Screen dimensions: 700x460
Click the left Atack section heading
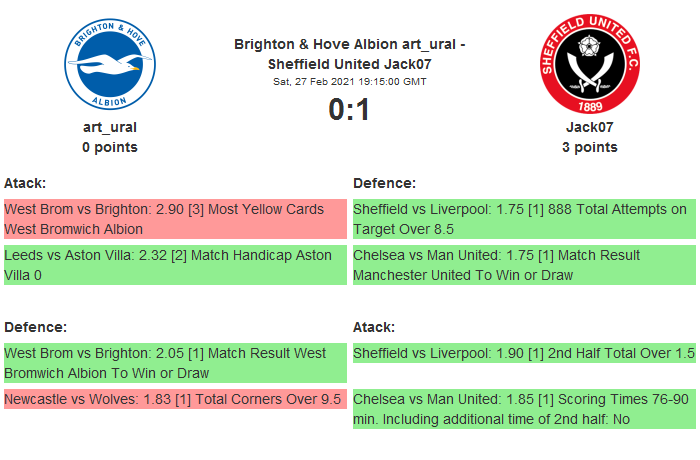click(x=25, y=183)
